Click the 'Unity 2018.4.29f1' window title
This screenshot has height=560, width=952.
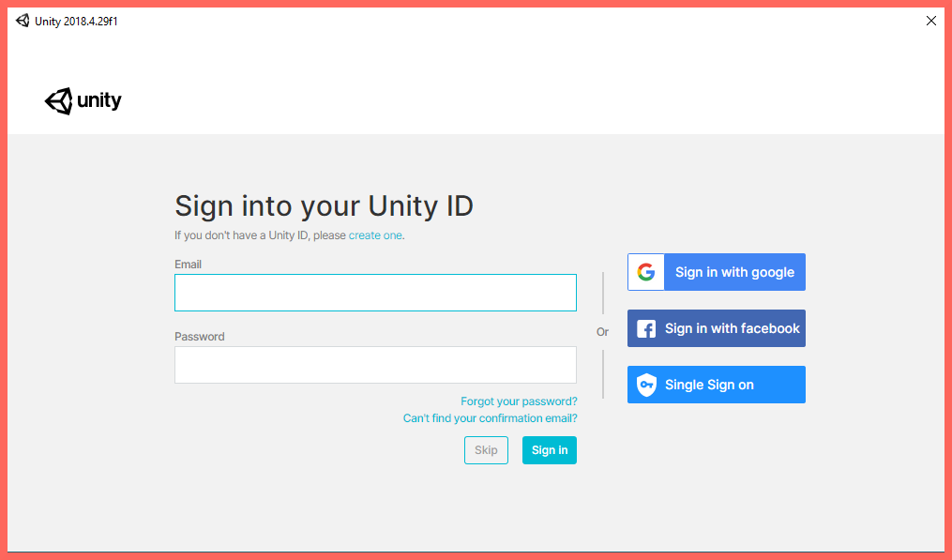76,22
